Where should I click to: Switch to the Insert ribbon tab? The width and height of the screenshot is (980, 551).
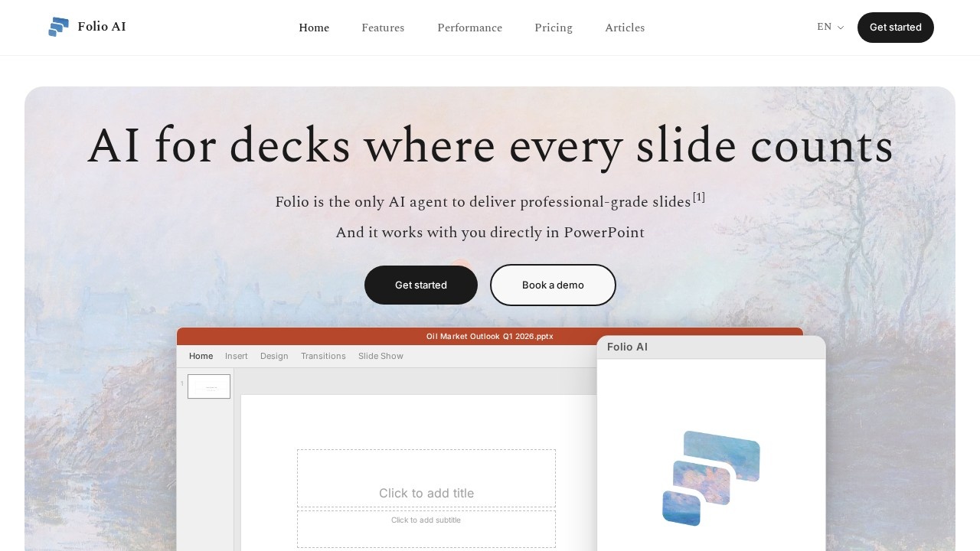pyautogui.click(x=237, y=356)
